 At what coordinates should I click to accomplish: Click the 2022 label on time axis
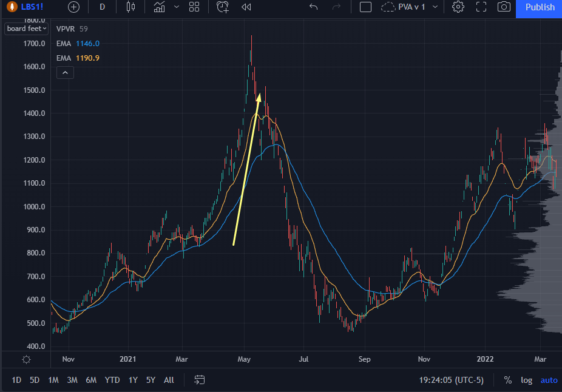click(485, 359)
